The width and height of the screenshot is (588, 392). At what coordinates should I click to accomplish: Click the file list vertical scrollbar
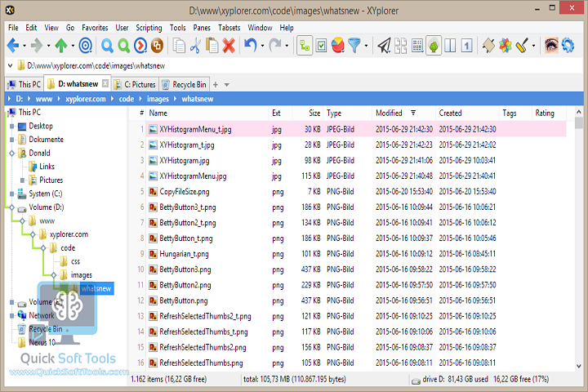pos(579,238)
